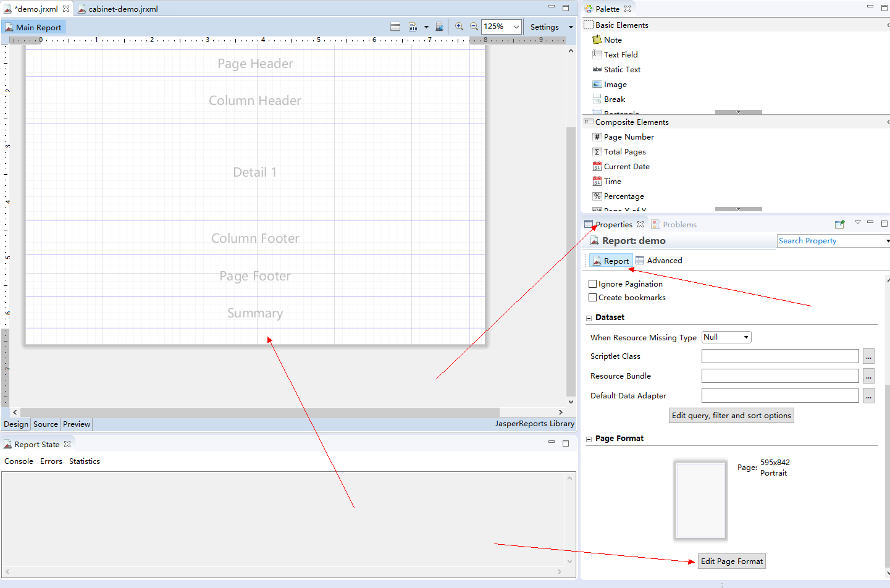The height and width of the screenshot is (588, 890).
Task: Click the Settings toolbar button
Action: (x=544, y=27)
